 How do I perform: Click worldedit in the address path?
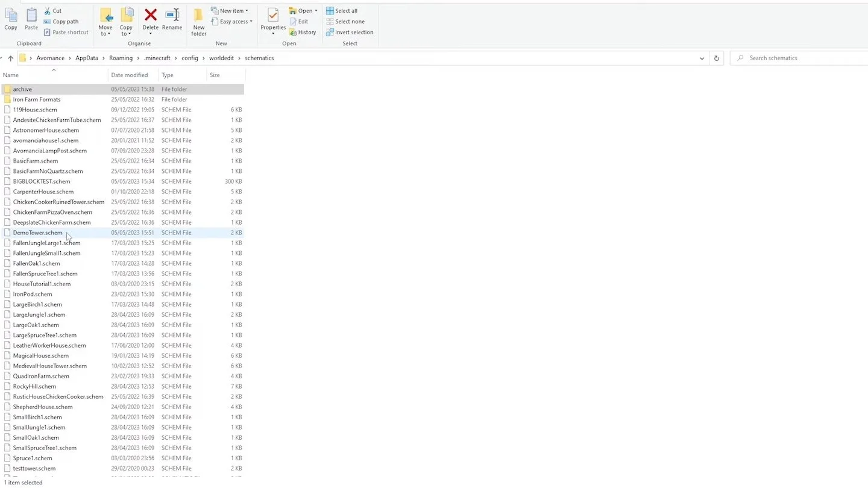[222, 58]
